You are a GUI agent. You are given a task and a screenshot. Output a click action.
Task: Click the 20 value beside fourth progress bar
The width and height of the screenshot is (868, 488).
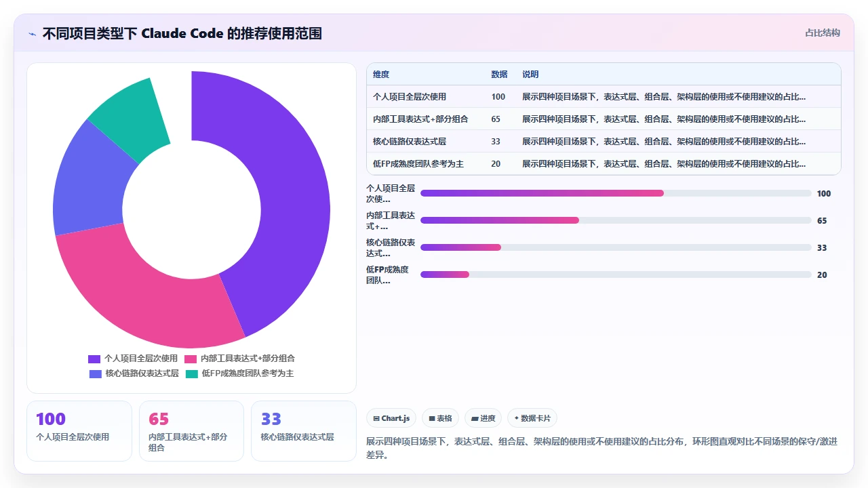pos(822,275)
